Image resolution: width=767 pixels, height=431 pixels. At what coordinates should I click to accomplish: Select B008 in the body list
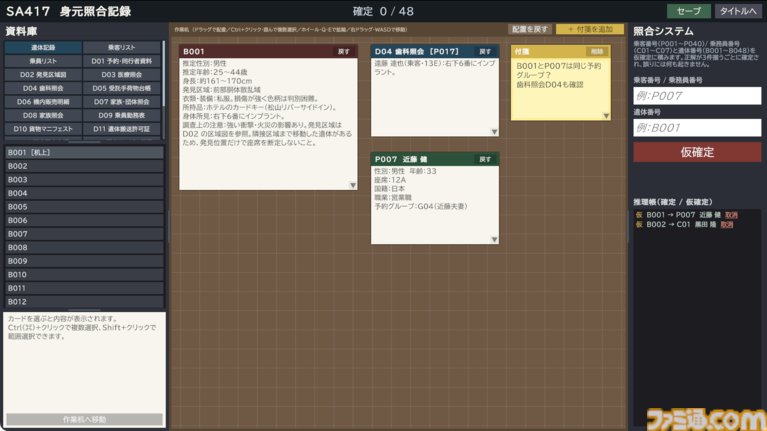point(84,248)
